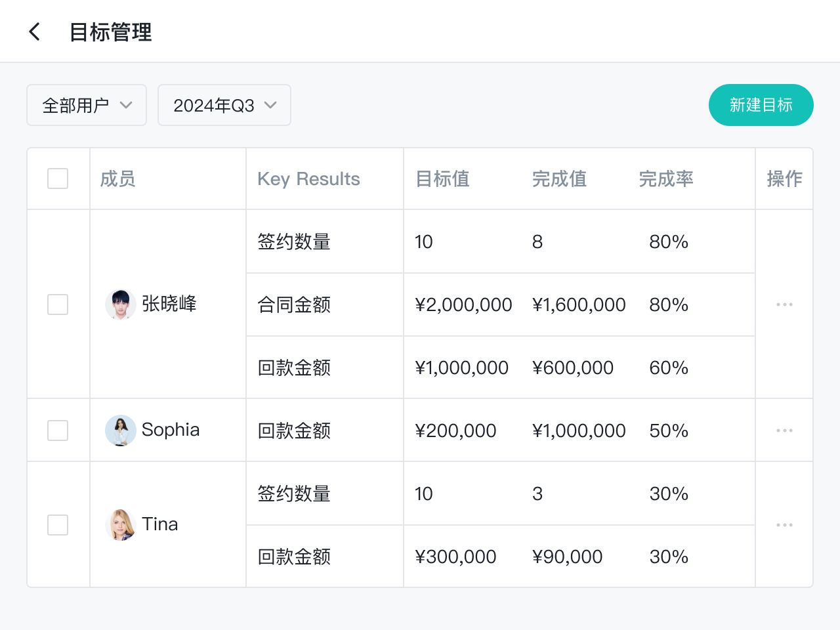Viewport: 840px width, 630px height.
Task: Check the box for 张晓峰's row
Action: coord(58,304)
